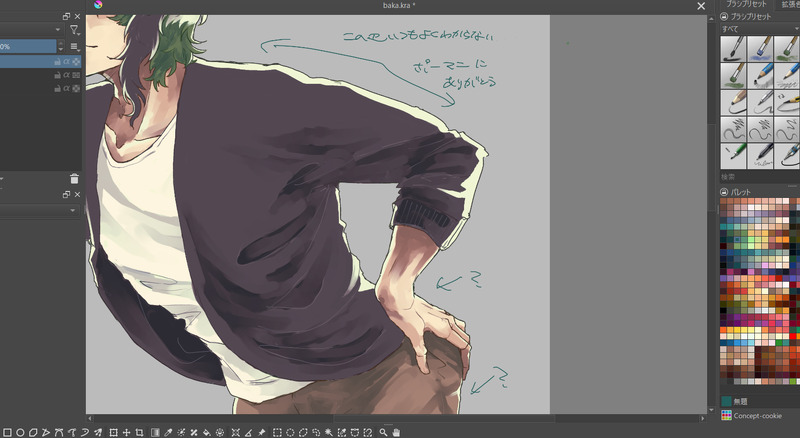Screen dimensions: 800x438
Task: Toggle checkerboard icon on the highlighted top layer
Action: point(76,62)
